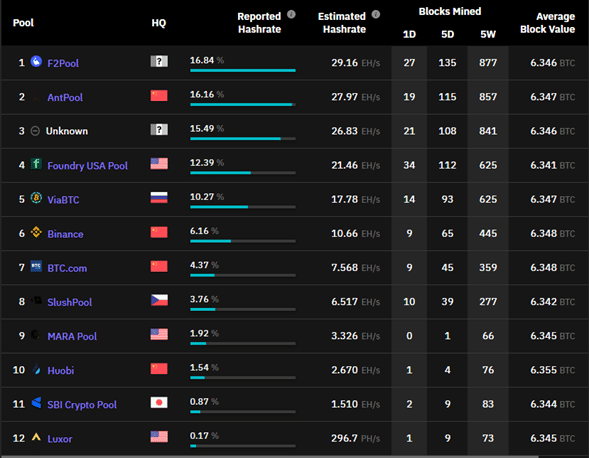This screenshot has width=589, height=458.
Task: Open the AntPool link
Action: coord(65,98)
